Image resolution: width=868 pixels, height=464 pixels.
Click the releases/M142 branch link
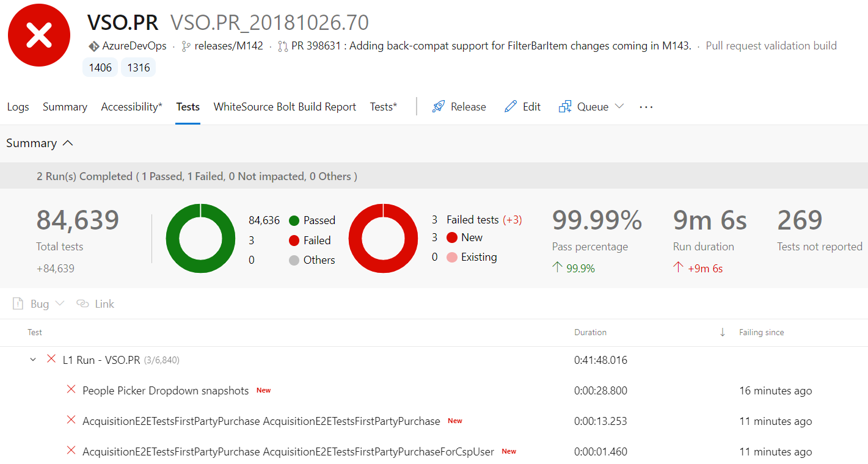(229, 46)
